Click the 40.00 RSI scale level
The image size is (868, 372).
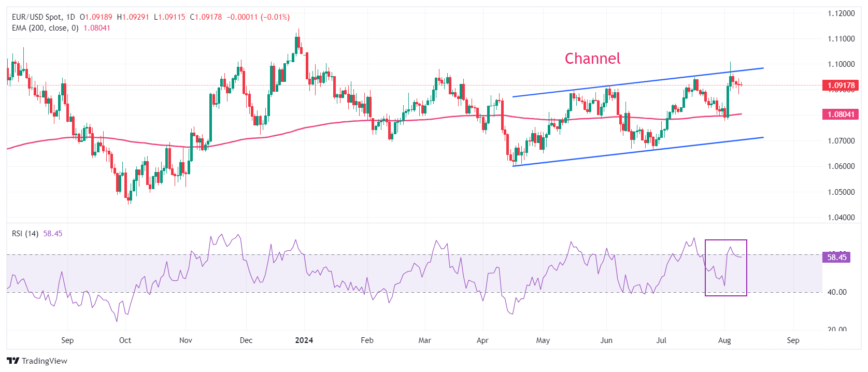837,292
